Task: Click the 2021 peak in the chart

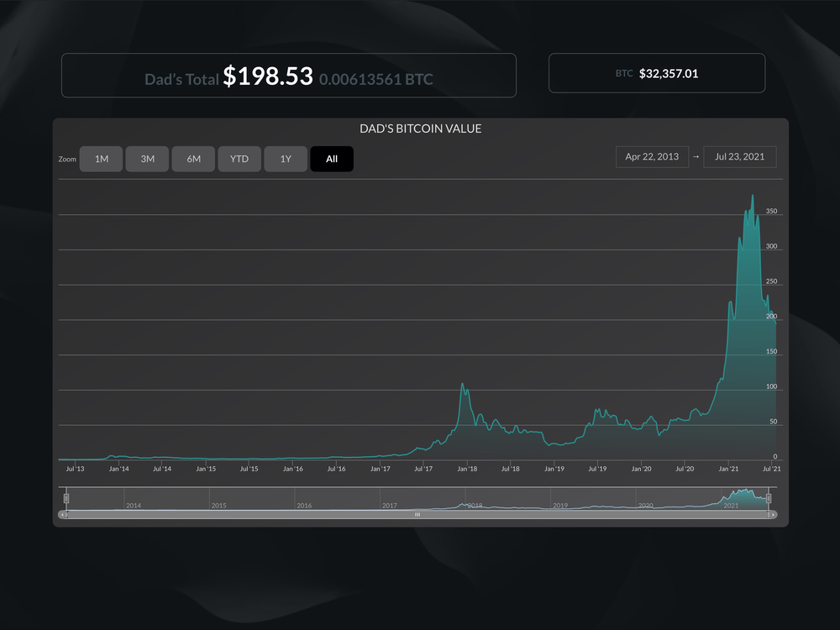Action: click(752, 197)
